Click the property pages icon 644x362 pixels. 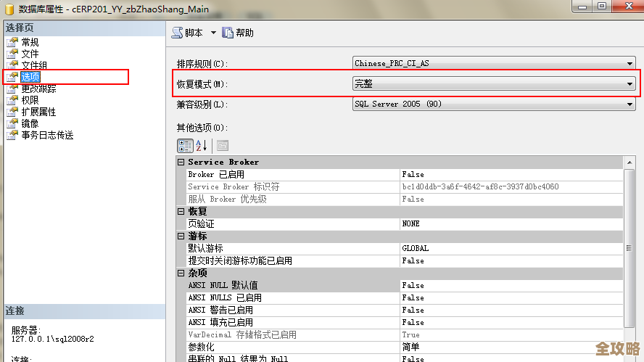[223, 146]
